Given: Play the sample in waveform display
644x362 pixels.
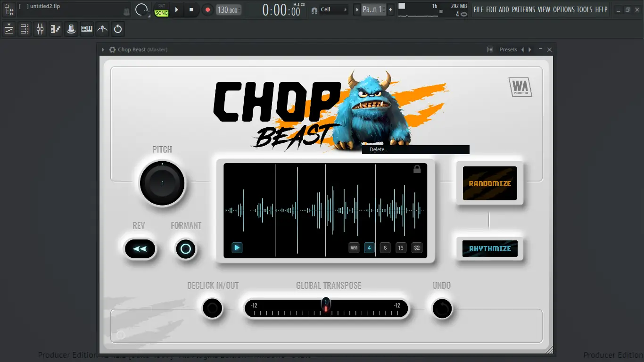Looking at the screenshot, I should coord(237,247).
